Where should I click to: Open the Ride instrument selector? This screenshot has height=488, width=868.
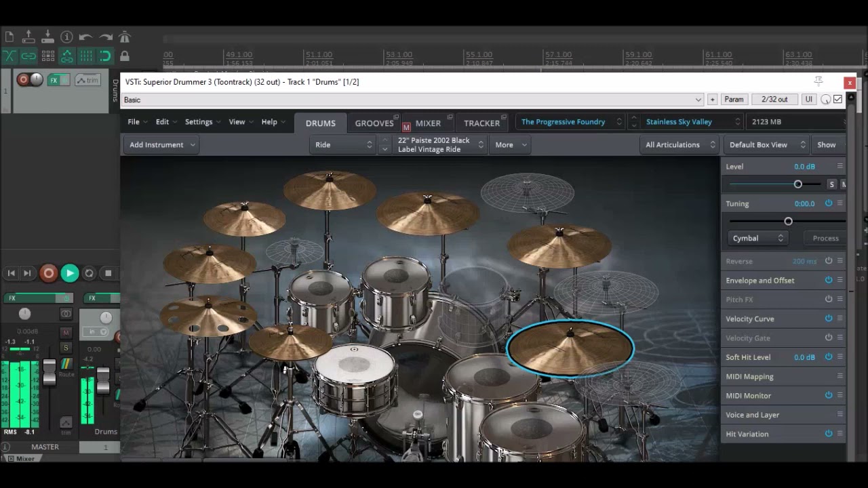(x=344, y=144)
